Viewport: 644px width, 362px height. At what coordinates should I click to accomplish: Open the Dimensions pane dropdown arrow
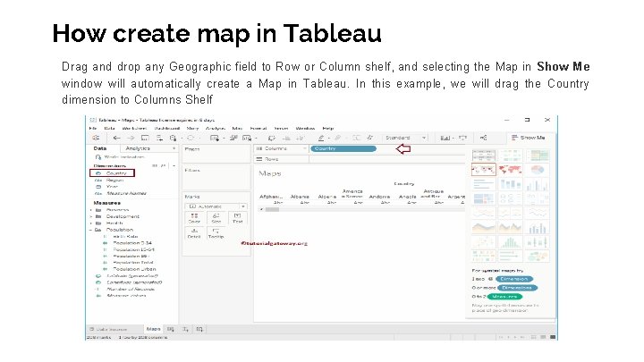pos(174,166)
